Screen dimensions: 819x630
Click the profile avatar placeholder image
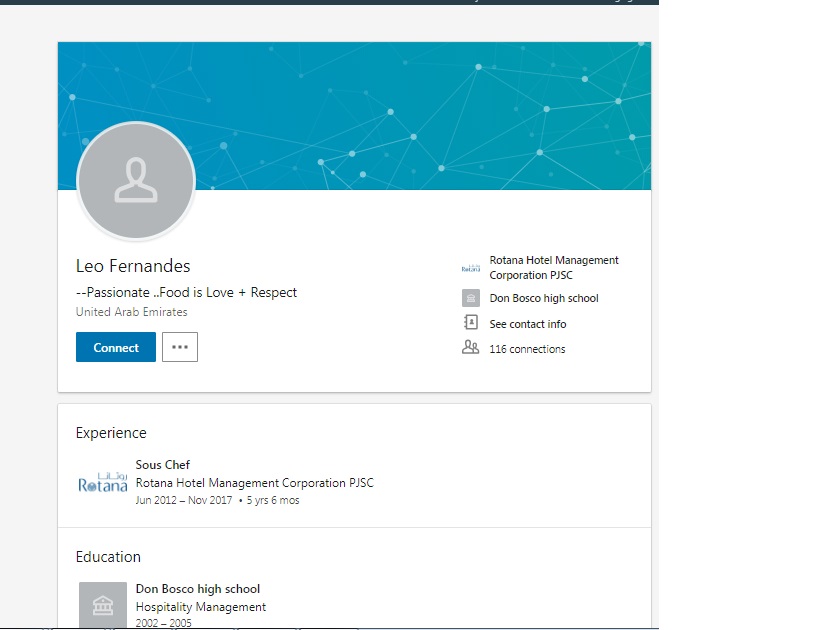pos(136,181)
